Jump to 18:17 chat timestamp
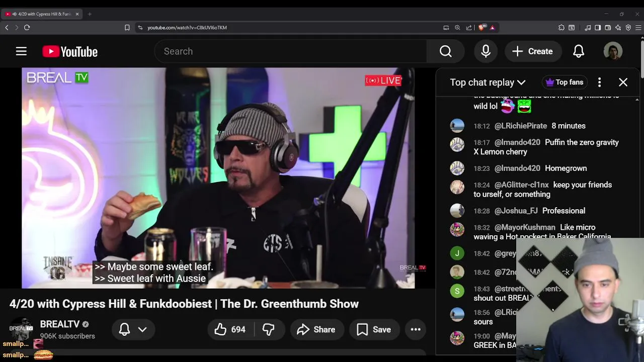 [x=481, y=143]
